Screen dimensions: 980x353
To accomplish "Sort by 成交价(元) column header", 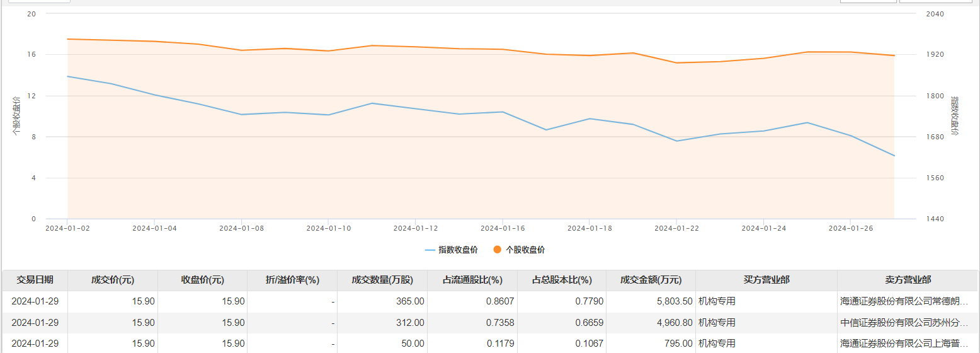I will [113, 281].
